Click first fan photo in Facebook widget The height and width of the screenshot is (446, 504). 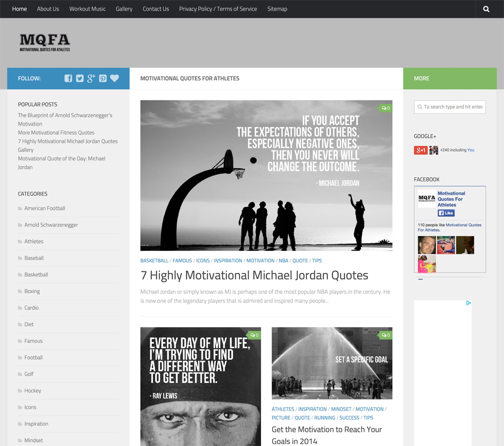click(427, 245)
